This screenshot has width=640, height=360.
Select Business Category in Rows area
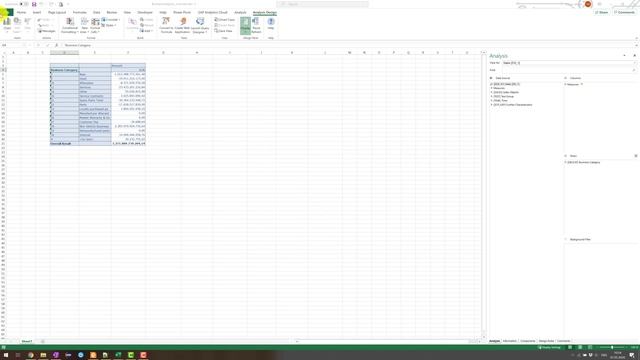(x=584, y=162)
